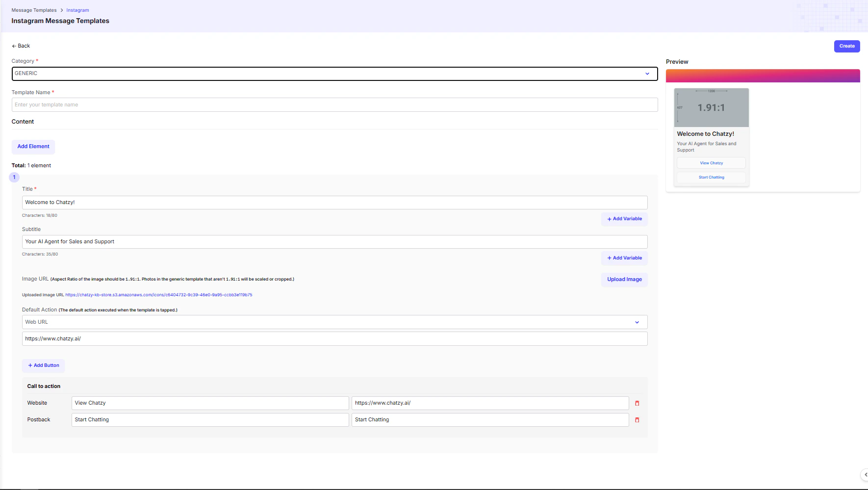The height and width of the screenshot is (490, 868).
Task: Click into the Subtitle input field
Action: [x=334, y=242]
